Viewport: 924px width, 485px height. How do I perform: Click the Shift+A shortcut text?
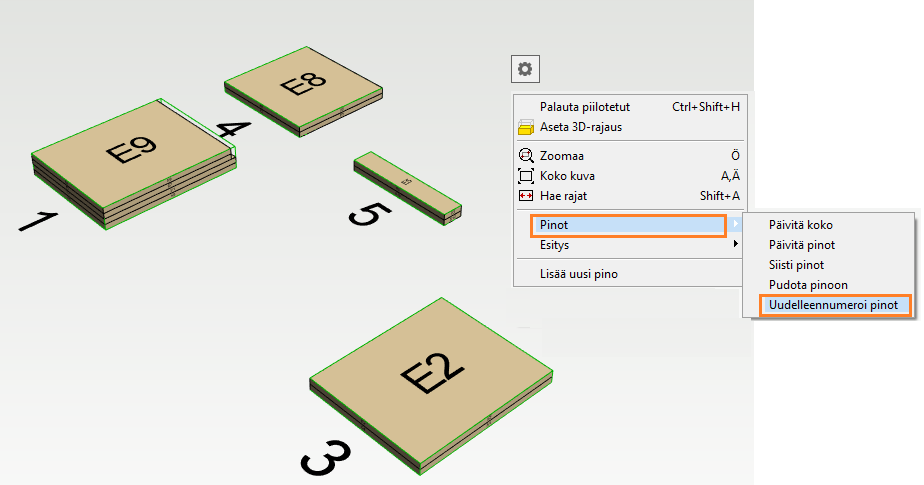tap(720, 196)
